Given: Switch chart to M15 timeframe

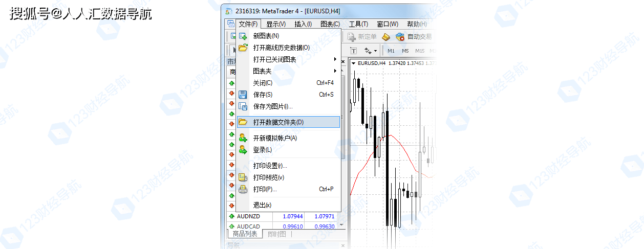Looking at the screenshot, I should 420,51.
